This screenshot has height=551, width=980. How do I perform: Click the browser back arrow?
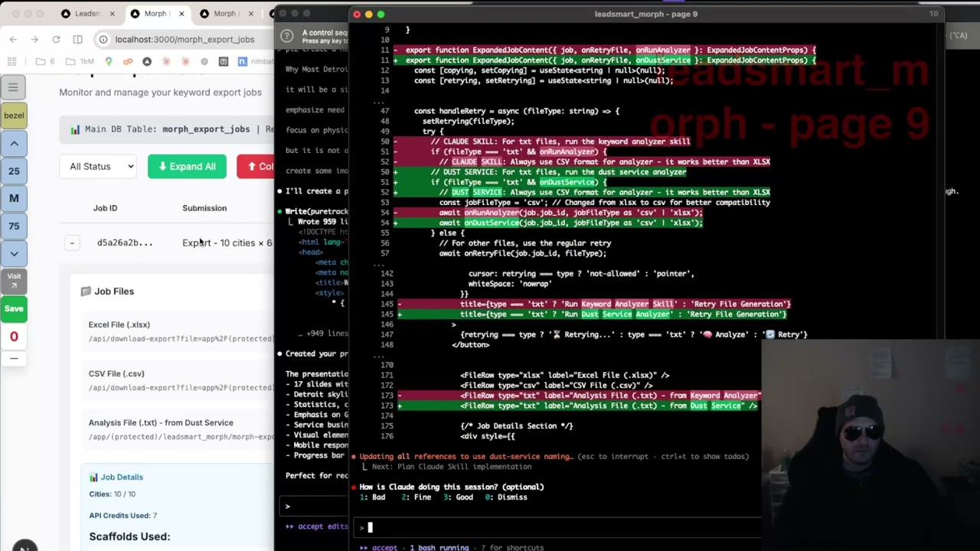click(13, 39)
